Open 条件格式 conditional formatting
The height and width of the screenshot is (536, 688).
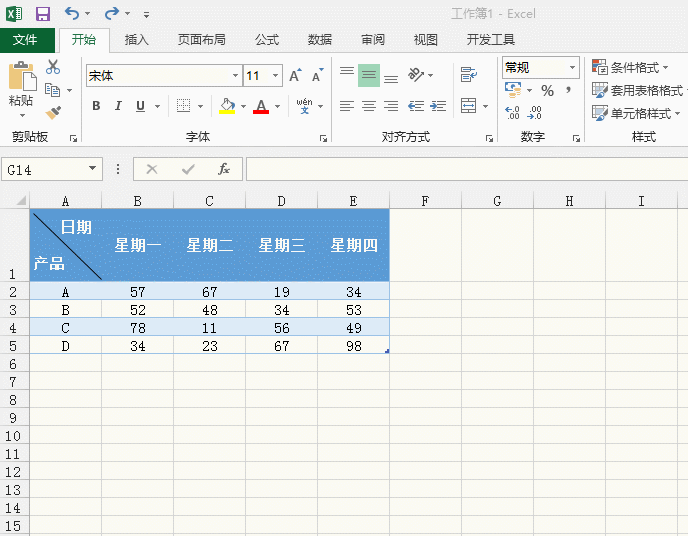click(x=630, y=68)
